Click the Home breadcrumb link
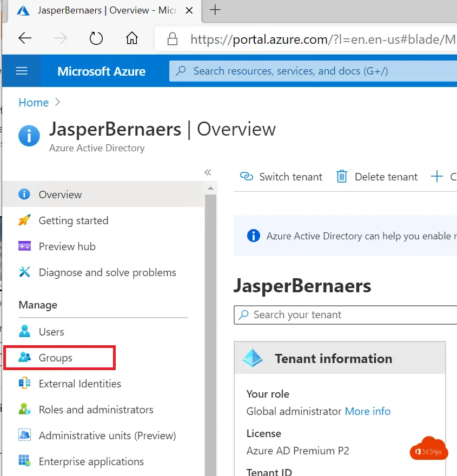 point(34,103)
